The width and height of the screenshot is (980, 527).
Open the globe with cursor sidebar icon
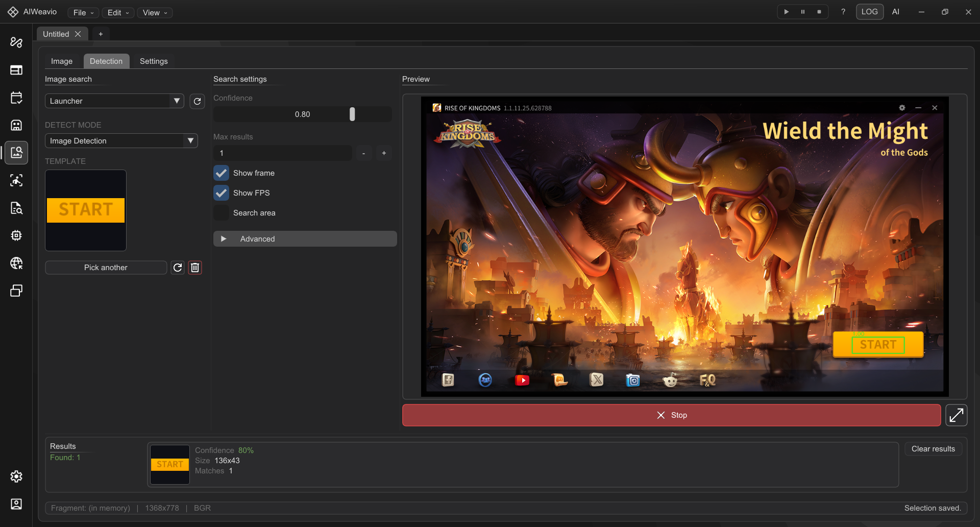point(16,263)
